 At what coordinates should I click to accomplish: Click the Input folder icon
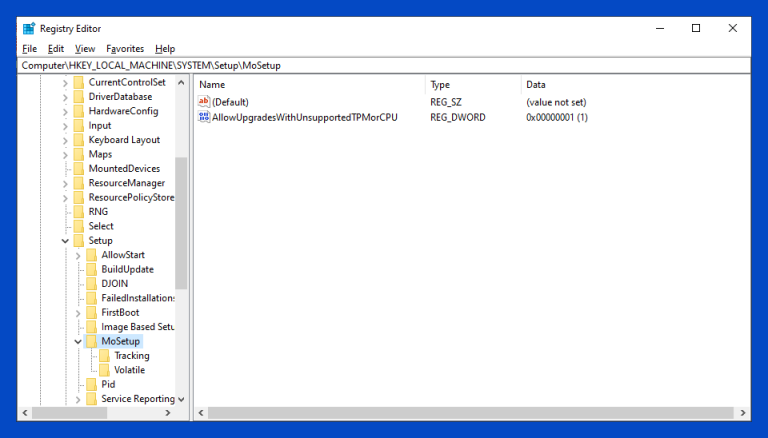[79, 125]
